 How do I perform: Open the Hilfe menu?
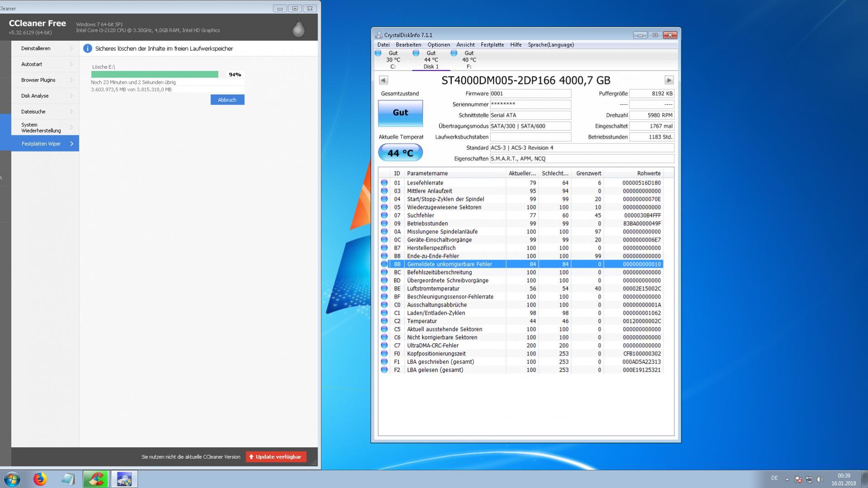pyautogui.click(x=516, y=45)
